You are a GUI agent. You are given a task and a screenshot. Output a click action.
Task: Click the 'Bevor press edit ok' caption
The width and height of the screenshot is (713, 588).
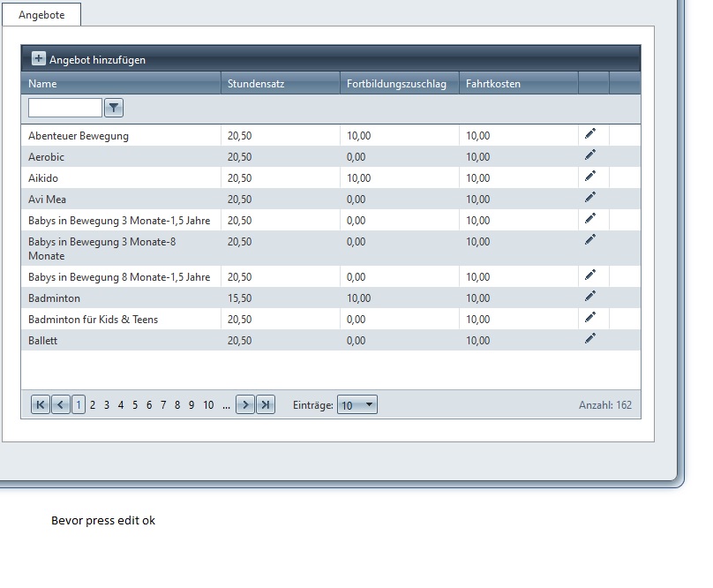point(103,520)
